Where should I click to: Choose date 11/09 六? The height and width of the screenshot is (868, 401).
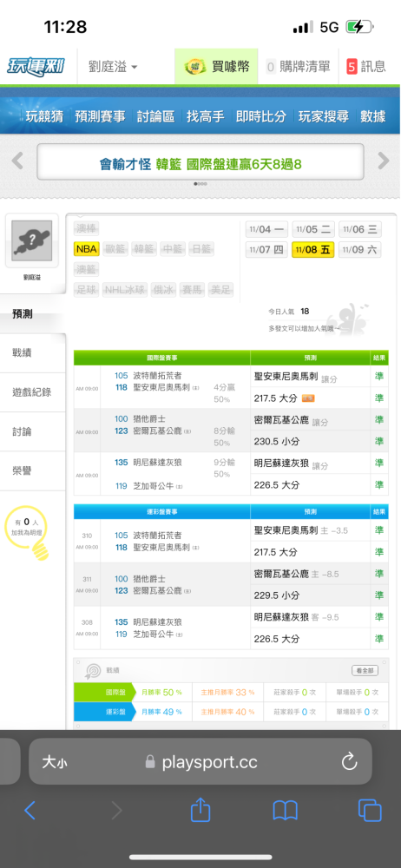coord(360,250)
